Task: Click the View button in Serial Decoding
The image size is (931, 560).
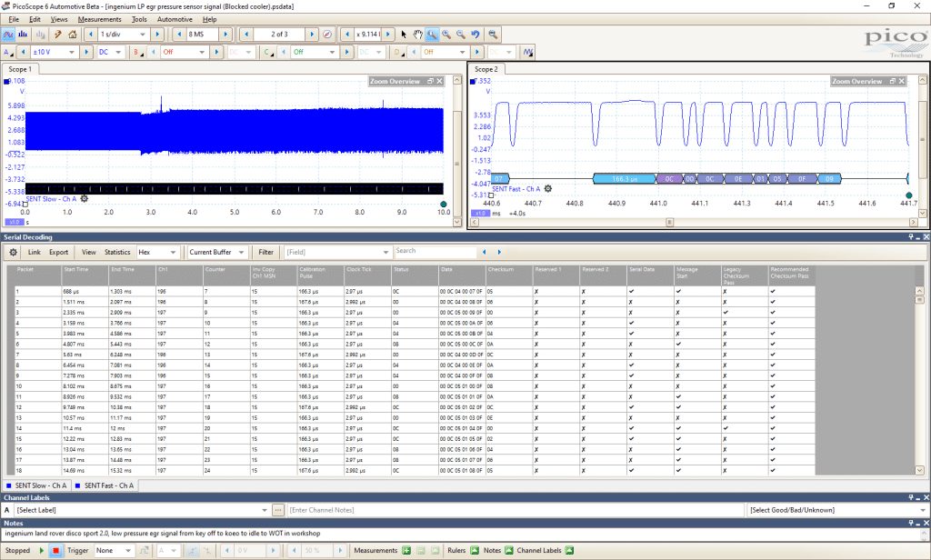Action: click(88, 253)
